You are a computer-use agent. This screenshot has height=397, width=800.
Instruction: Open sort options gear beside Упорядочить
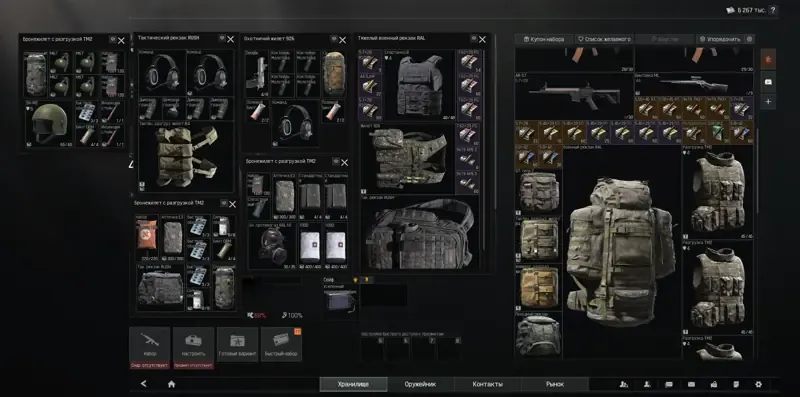point(749,39)
